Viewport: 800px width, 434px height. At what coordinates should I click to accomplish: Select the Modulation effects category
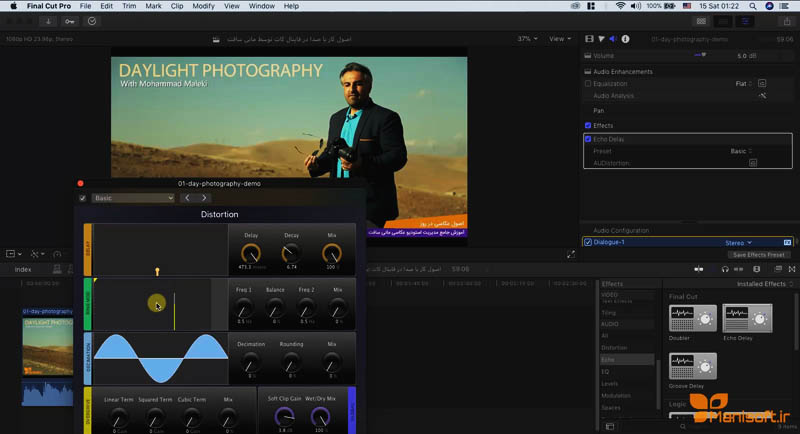(x=616, y=396)
